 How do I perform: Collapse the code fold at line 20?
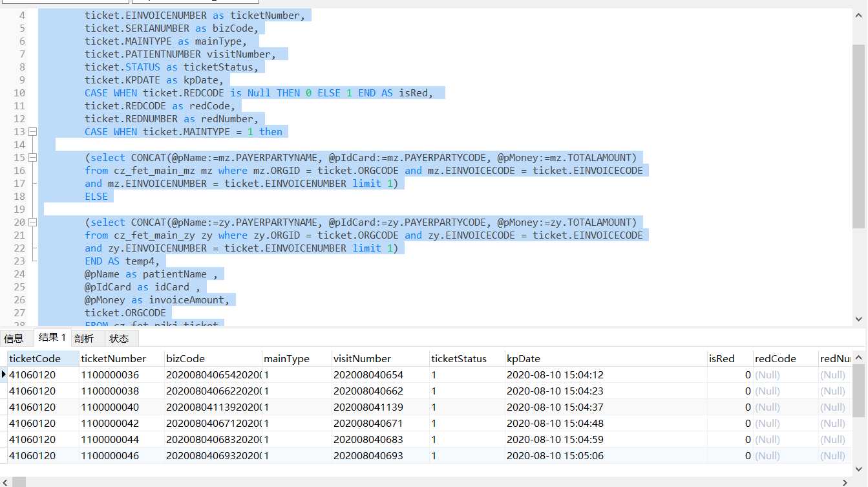pyautogui.click(x=32, y=222)
